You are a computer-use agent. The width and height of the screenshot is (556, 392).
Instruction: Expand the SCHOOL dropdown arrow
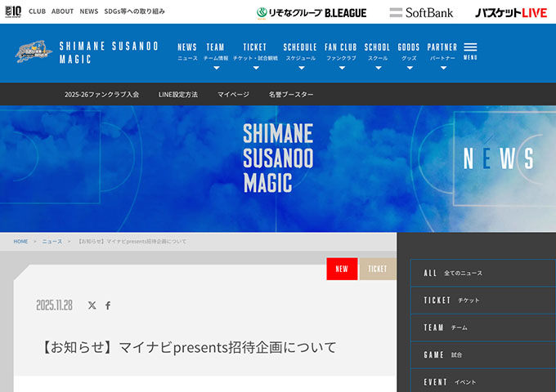click(379, 68)
